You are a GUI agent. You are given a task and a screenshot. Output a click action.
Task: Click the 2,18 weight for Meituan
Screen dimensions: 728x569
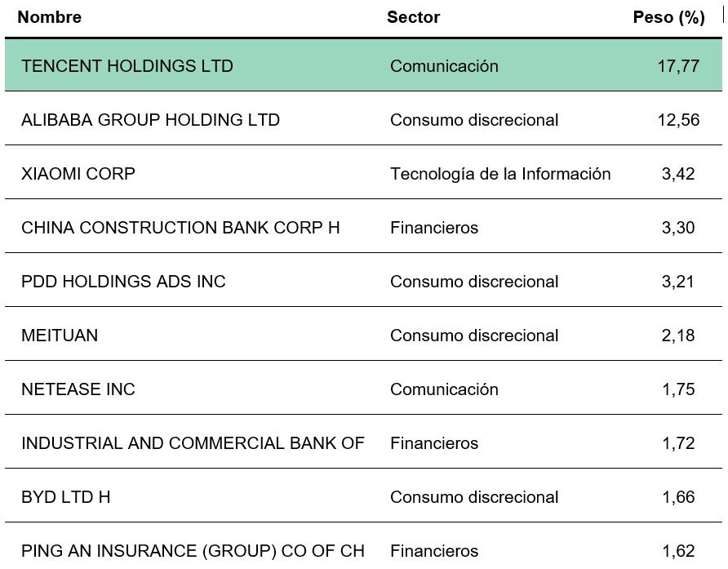(x=678, y=336)
